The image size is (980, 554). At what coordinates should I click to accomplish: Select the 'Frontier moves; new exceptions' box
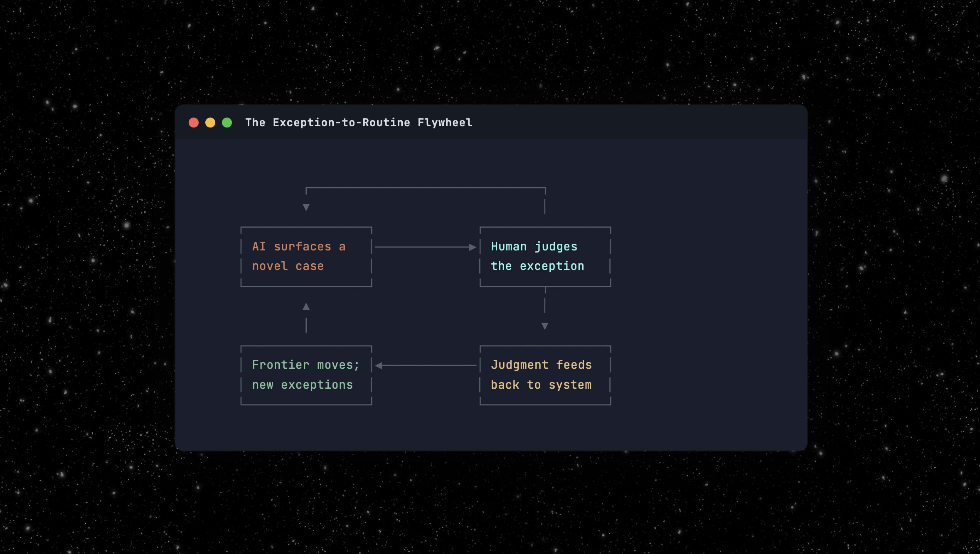[306, 375]
